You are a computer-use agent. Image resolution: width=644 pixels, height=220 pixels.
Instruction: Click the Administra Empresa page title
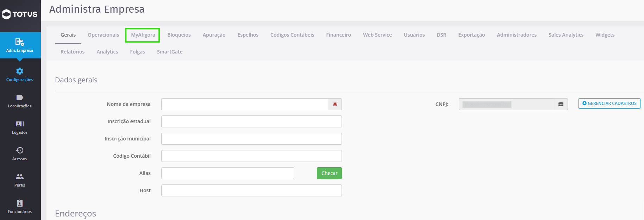[97, 9]
